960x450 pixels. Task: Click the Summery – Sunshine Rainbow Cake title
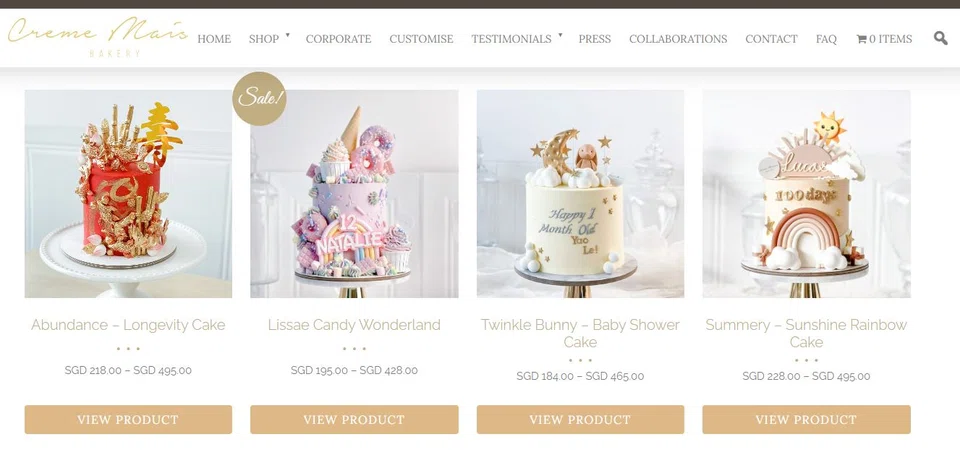806,333
